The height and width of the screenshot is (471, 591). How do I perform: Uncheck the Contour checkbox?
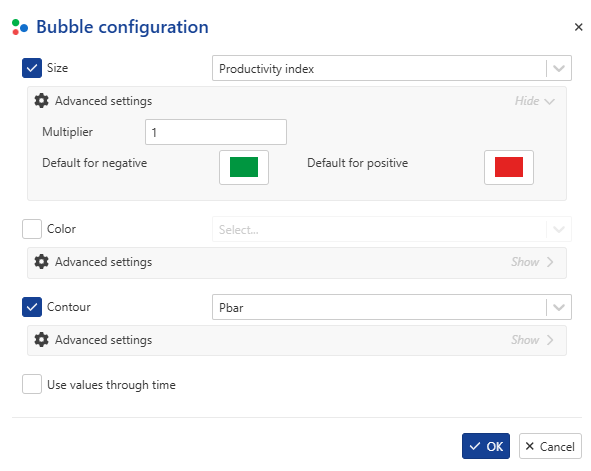[32, 307]
